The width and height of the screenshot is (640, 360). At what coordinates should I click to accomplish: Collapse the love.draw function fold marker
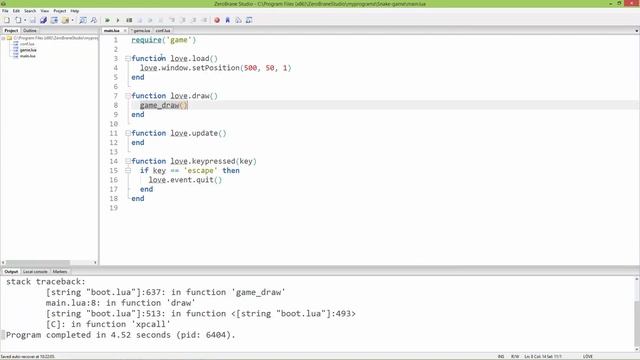coord(128,96)
